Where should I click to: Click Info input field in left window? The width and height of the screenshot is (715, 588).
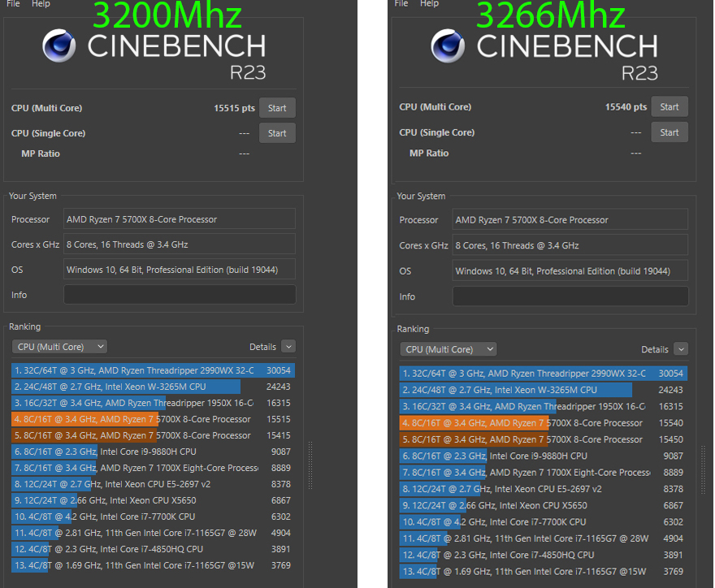180,295
